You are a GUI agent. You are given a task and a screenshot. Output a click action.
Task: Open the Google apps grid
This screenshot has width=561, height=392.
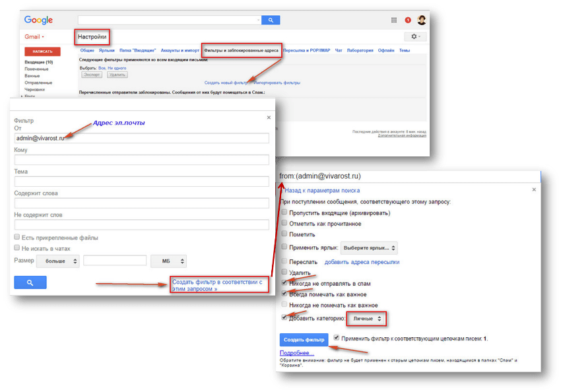(x=394, y=20)
